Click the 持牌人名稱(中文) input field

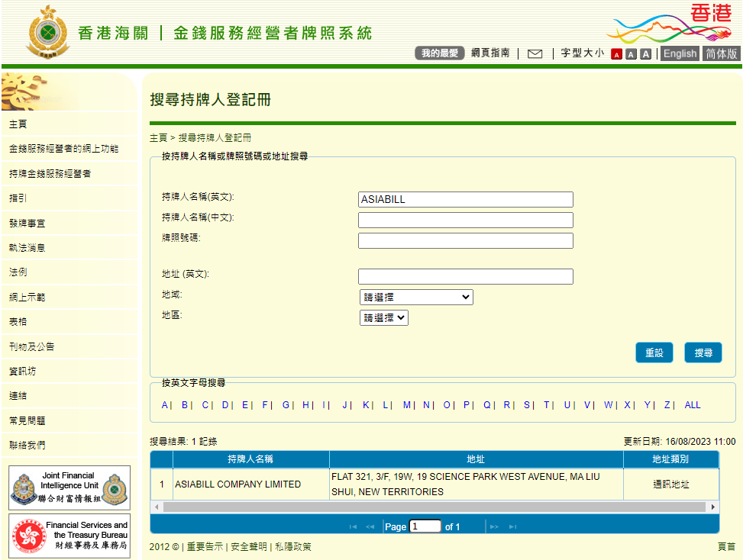coord(465,220)
